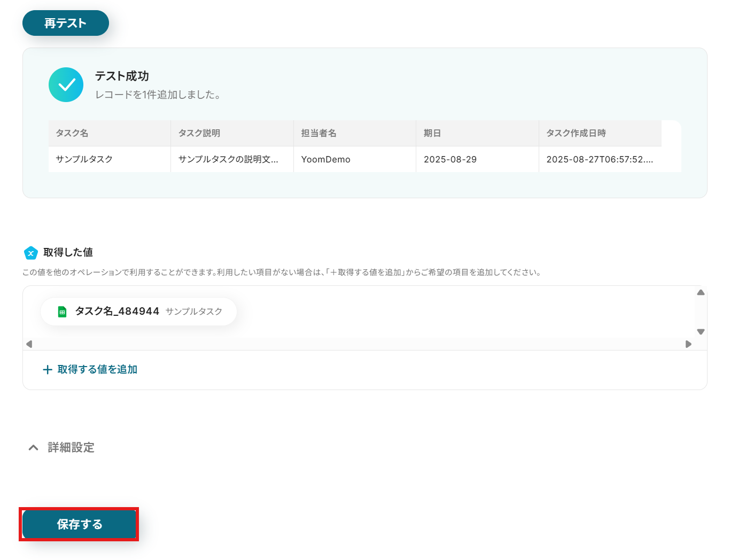Expand the 詳細設定 section chevron

(33, 447)
